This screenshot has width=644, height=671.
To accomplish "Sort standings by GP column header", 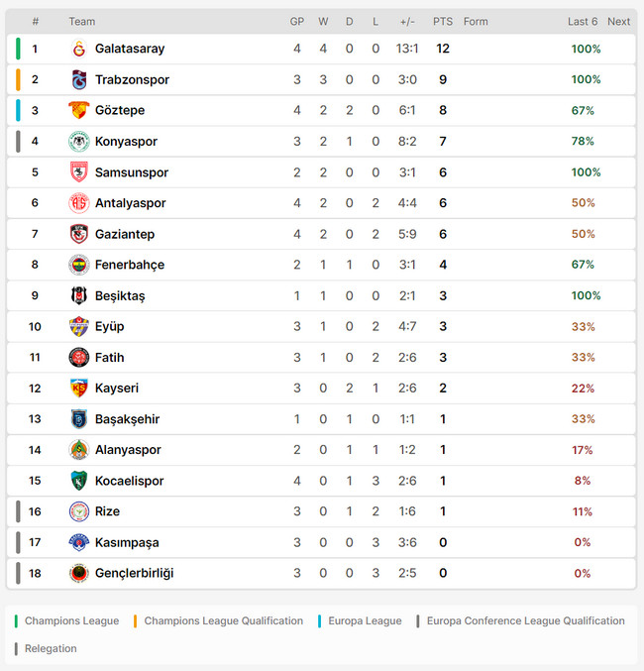I will click(x=297, y=22).
